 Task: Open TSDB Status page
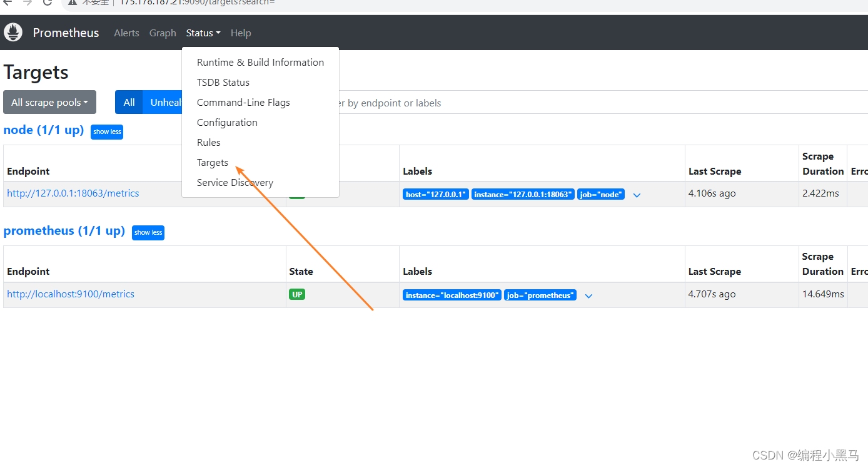(x=260, y=82)
